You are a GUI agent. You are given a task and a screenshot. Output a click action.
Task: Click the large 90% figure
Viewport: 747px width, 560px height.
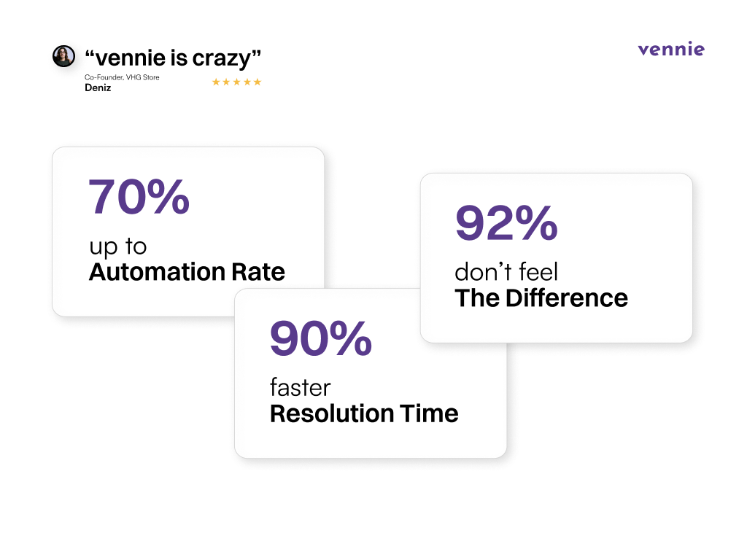point(320,338)
